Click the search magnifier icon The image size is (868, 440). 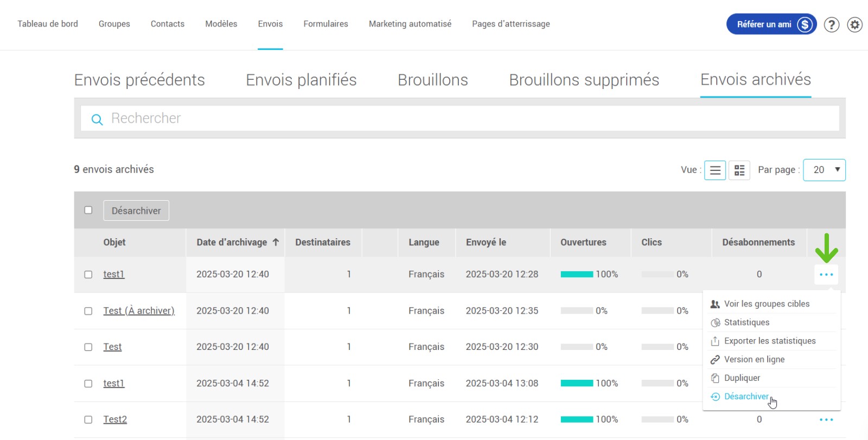[x=97, y=119]
